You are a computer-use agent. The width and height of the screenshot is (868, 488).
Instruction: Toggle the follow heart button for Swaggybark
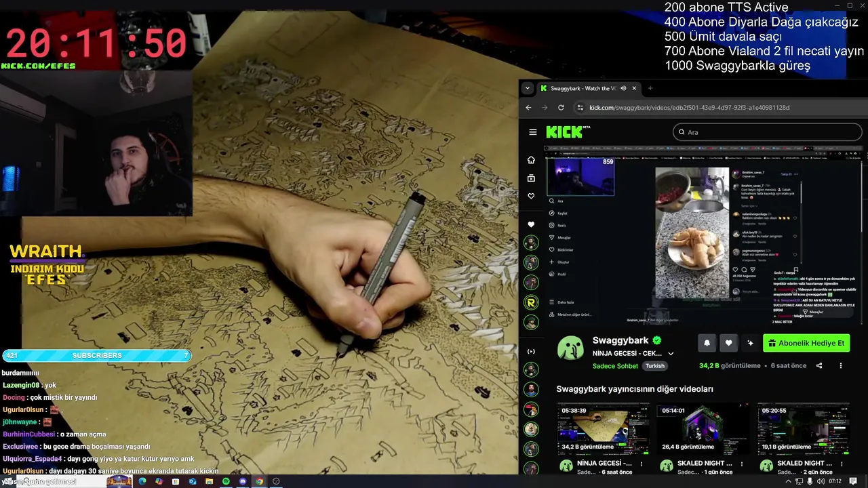(x=728, y=343)
